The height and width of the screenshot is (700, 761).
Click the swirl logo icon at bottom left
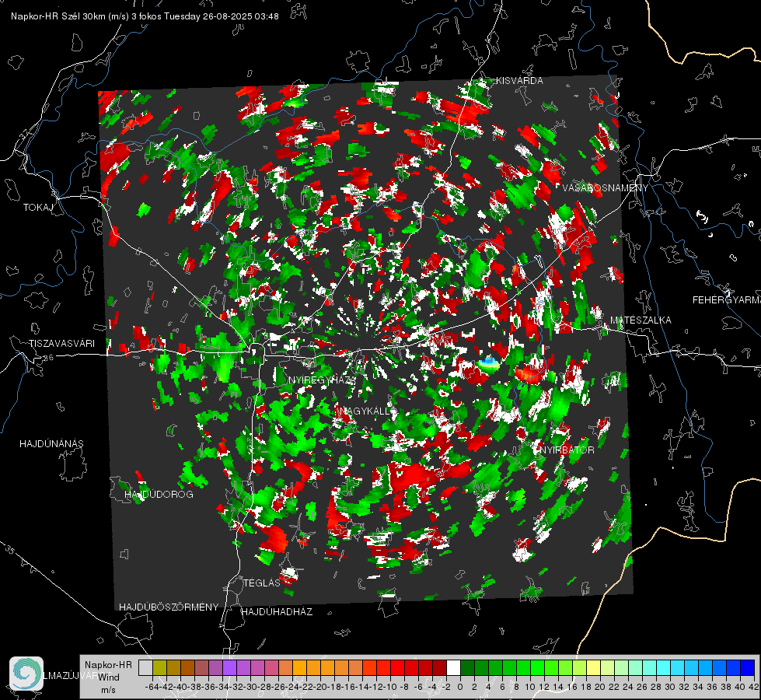[x=26, y=674]
